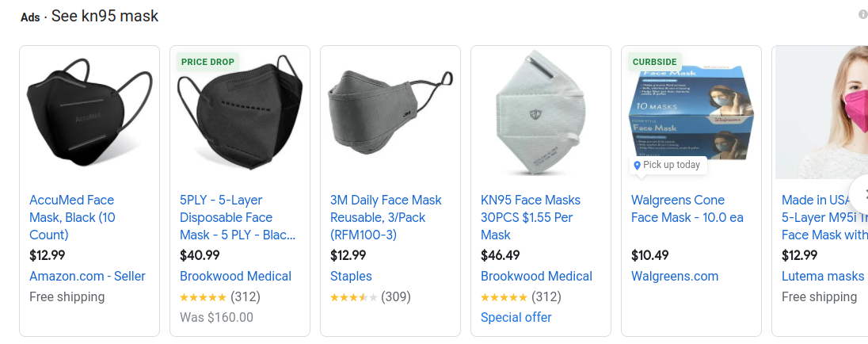
Task: Click the ads info icon
Action: click(862, 15)
